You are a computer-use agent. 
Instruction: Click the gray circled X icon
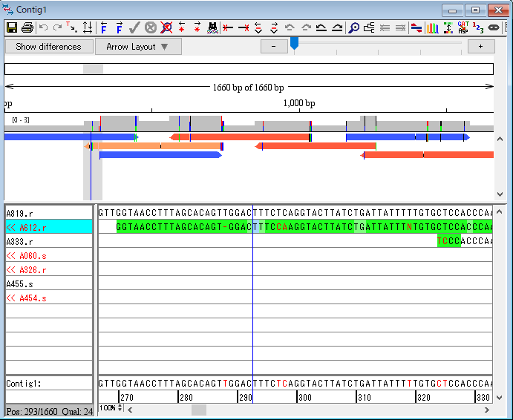tap(151, 27)
